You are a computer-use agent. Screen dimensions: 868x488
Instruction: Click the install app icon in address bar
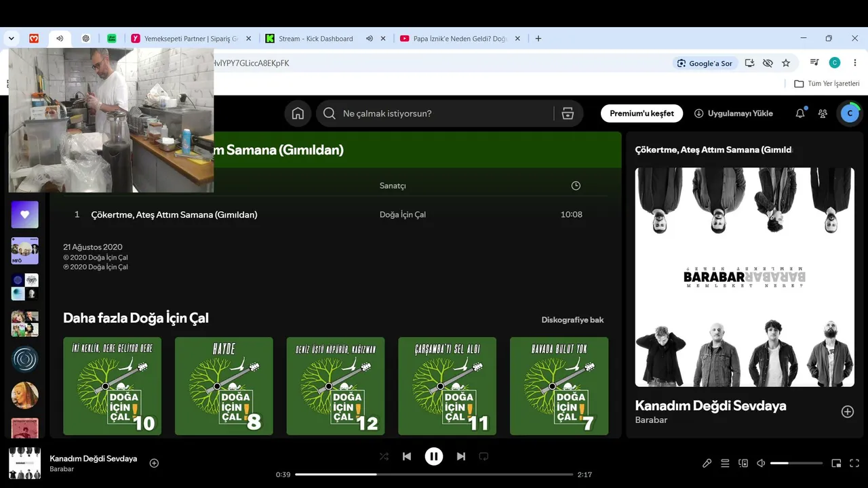[x=749, y=63]
